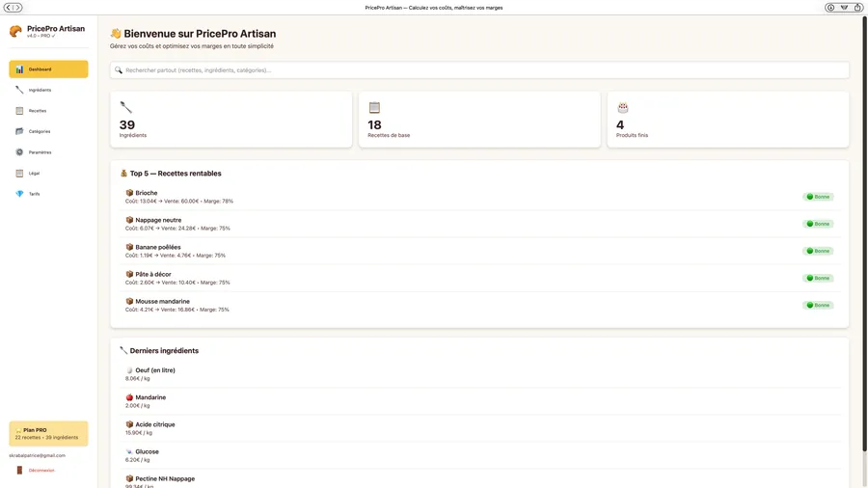Open the Mandarine ingredient
868x488 pixels.
coord(479,401)
